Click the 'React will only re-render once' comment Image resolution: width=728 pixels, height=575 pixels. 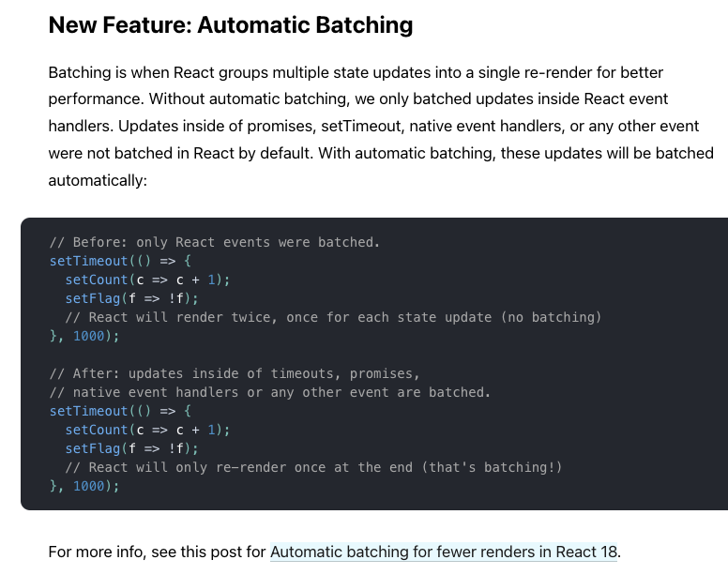(314, 467)
